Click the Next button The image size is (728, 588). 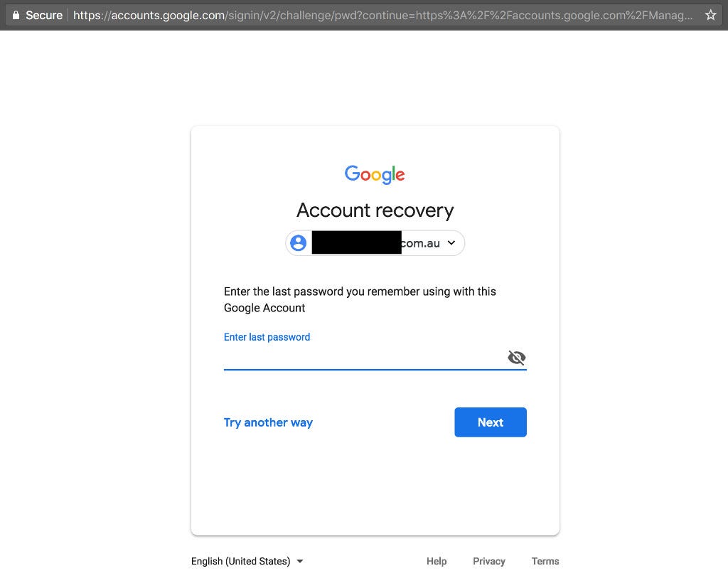[491, 422]
